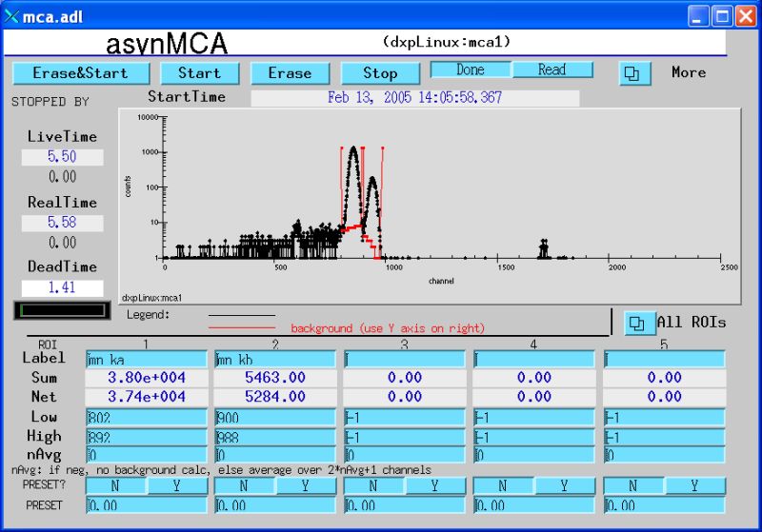Image resolution: width=762 pixels, height=532 pixels.
Task: Edit ROI 2 High field 988
Action: (x=275, y=438)
